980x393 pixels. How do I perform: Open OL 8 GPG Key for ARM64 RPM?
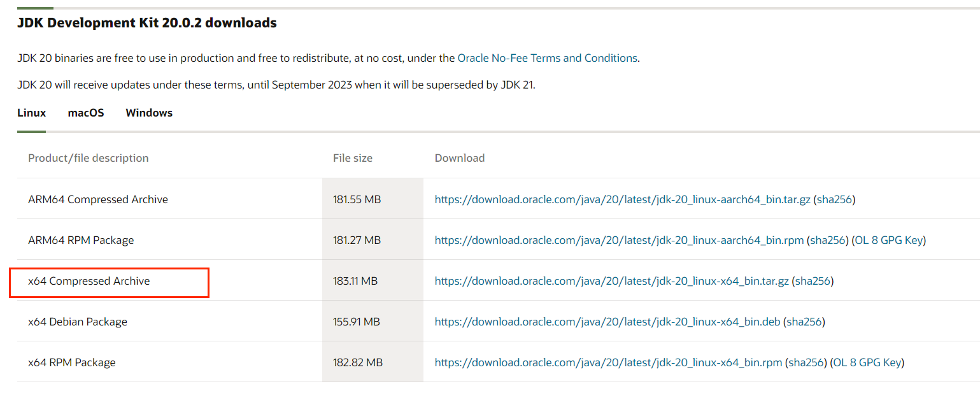pos(889,240)
